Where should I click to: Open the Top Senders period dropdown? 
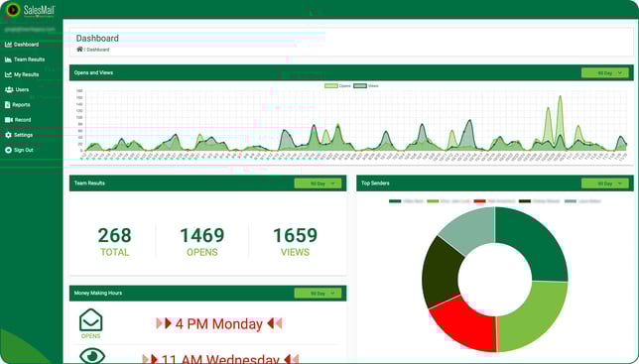click(605, 183)
